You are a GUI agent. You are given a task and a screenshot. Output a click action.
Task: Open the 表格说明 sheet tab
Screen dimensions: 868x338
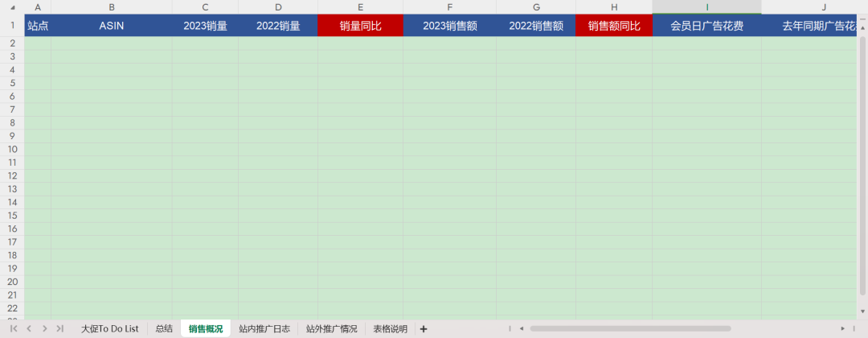(390, 329)
